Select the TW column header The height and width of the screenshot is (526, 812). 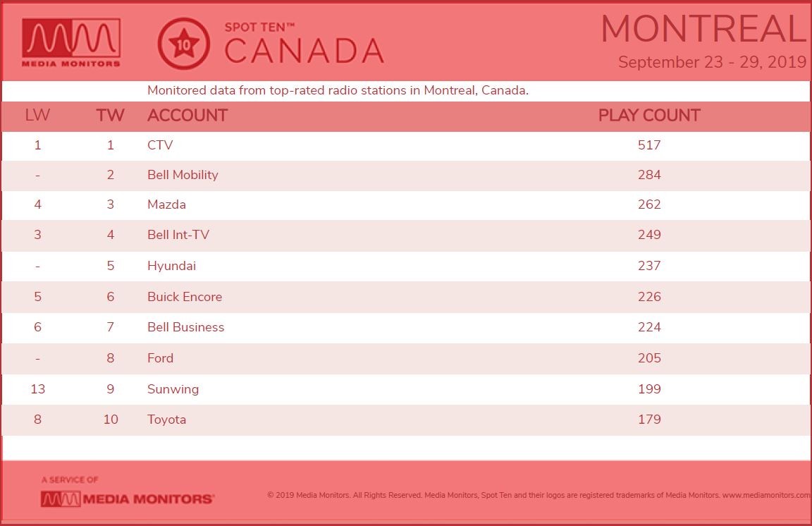(110, 115)
